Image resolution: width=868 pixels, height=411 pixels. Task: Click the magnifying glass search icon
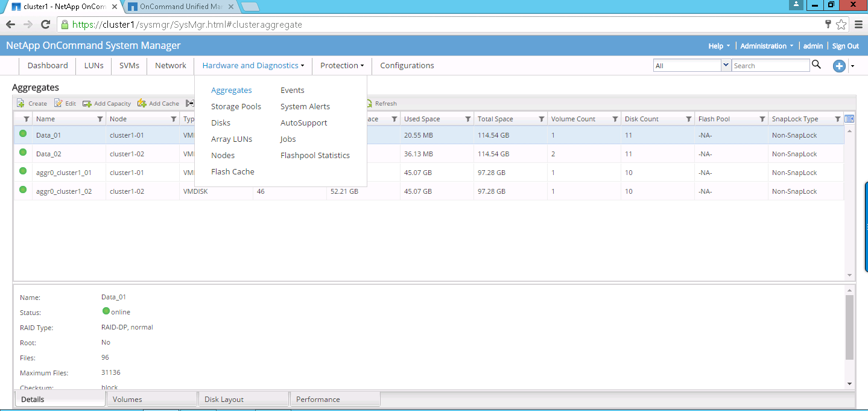[816, 65]
